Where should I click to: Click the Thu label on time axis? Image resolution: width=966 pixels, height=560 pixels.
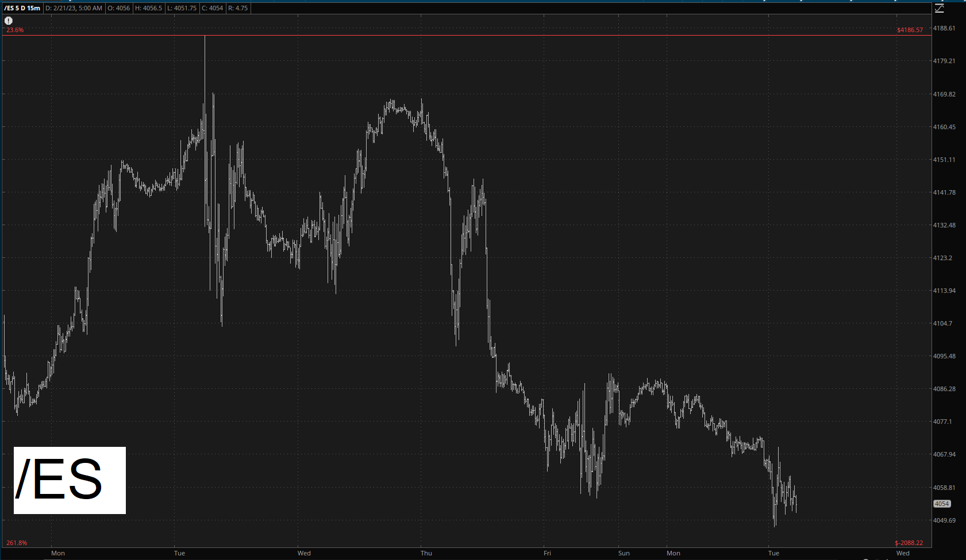[x=426, y=553]
